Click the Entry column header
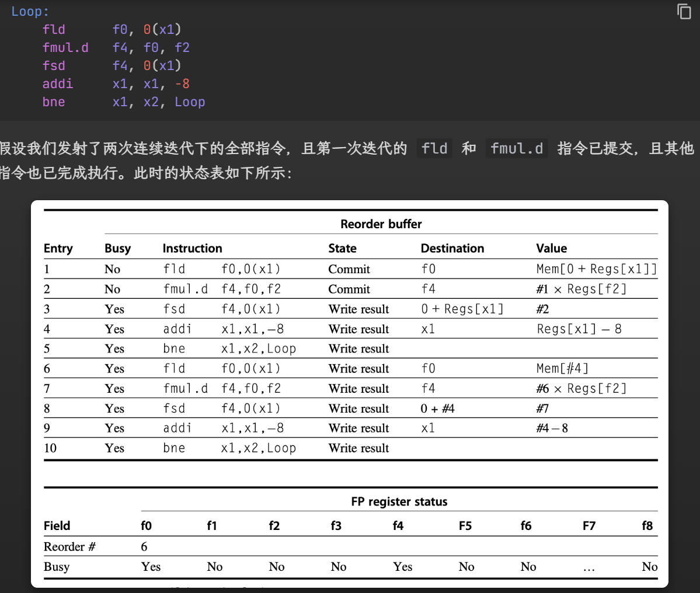Viewport: 700px width, 593px height. (58, 248)
